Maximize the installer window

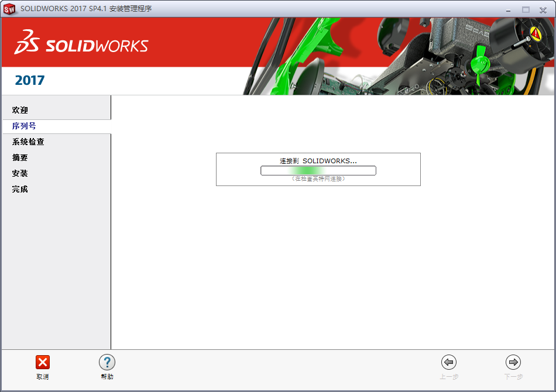526,9
